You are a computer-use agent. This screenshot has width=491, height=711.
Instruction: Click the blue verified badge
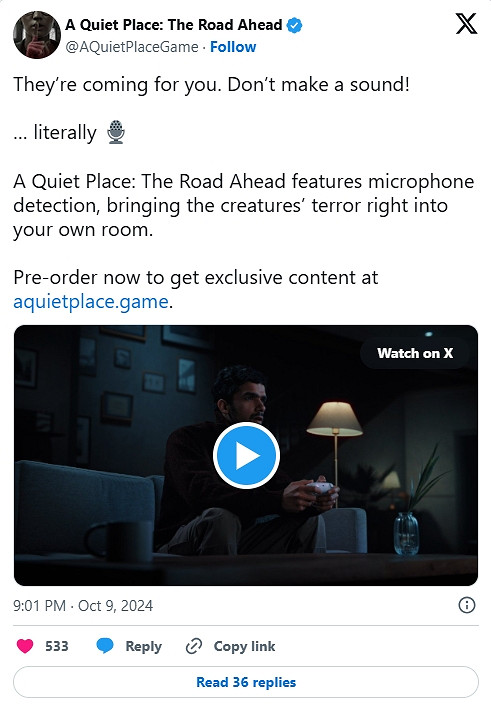tap(295, 25)
